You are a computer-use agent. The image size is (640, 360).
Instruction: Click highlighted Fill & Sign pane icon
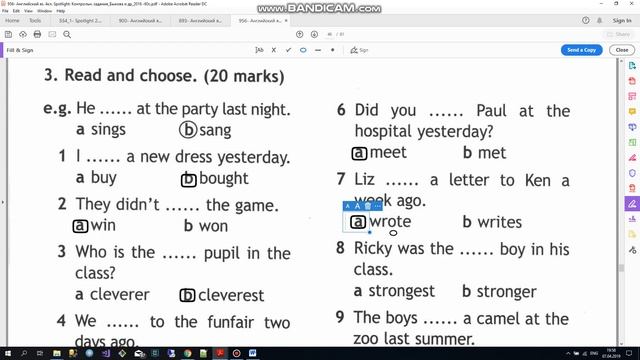click(x=632, y=204)
